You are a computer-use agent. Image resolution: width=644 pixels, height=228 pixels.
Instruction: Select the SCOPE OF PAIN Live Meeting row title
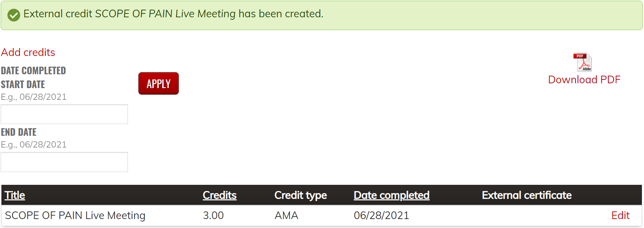(x=75, y=216)
